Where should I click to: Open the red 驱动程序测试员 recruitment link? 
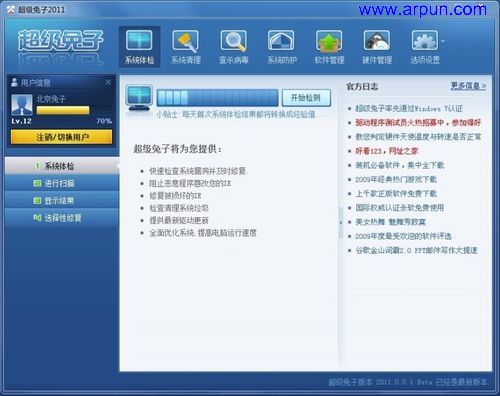tap(418, 123)
